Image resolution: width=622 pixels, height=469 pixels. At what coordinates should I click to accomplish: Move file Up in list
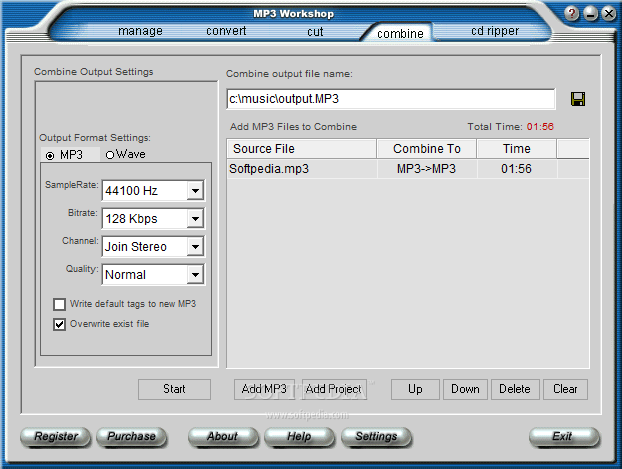point(415,389)
